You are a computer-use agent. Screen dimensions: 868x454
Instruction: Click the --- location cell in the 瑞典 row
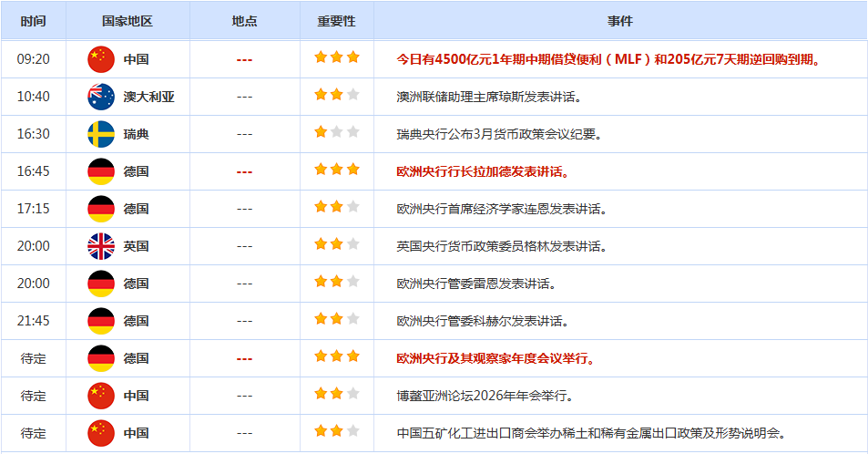pos(244,135)
